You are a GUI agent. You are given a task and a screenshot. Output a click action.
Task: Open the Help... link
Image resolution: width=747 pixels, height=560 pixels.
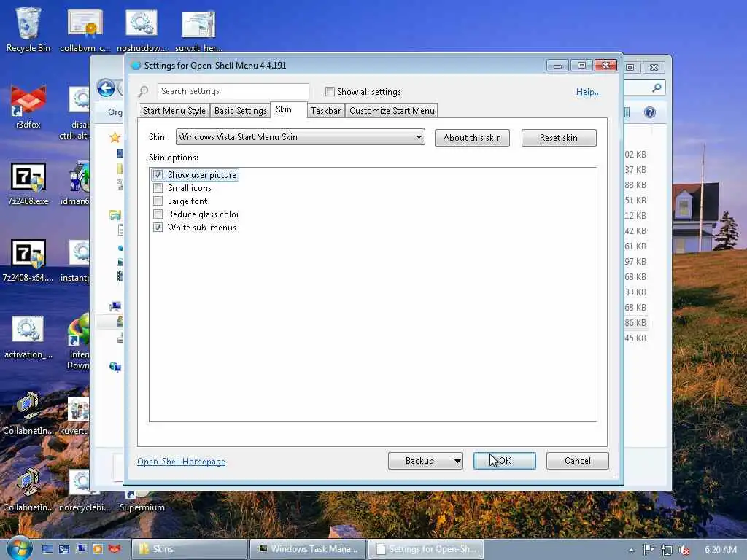589,92
